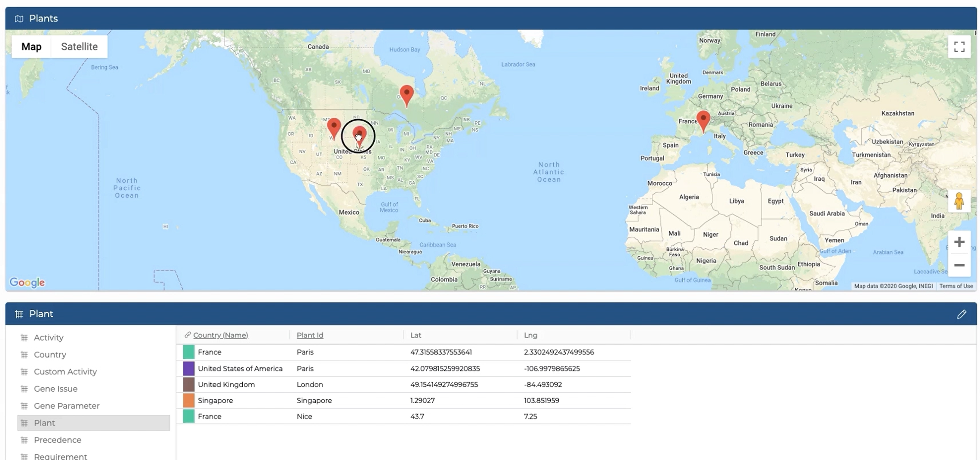Viewport: 980px width, 460px height.
Task: Click map data copyright notice
Action: tap(893, 286)
